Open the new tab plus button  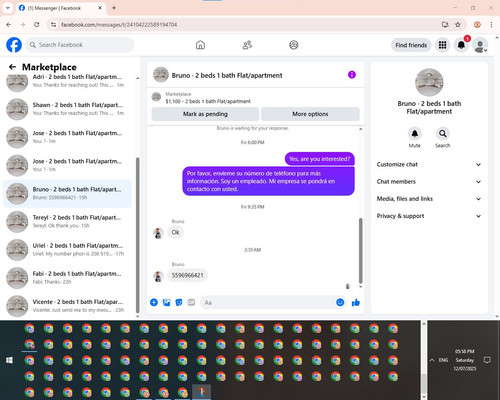(114, 8)
